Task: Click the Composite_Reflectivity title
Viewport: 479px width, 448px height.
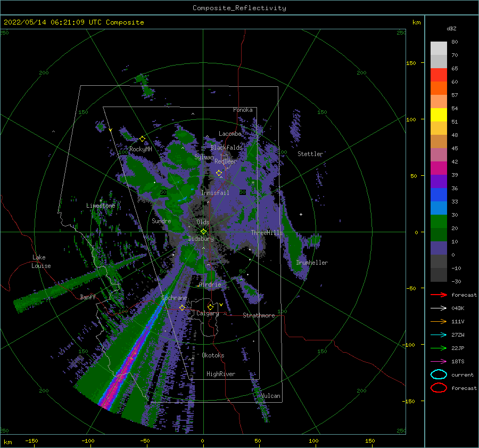Action: (x=239, y=8)
